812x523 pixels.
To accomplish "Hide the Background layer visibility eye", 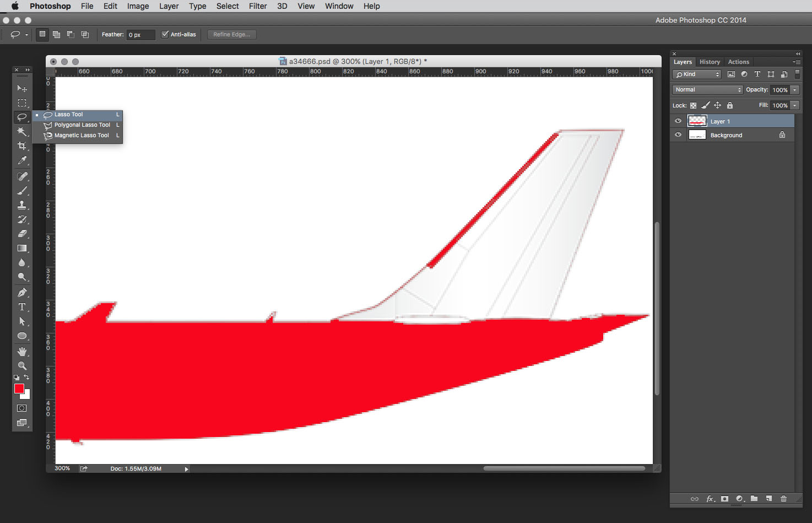I will coord(678,135).
